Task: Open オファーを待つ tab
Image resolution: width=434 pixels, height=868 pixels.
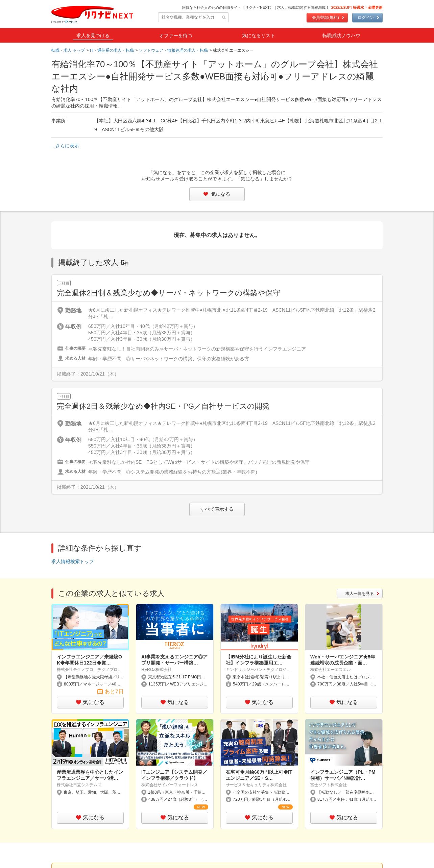Action: point(176,35)
